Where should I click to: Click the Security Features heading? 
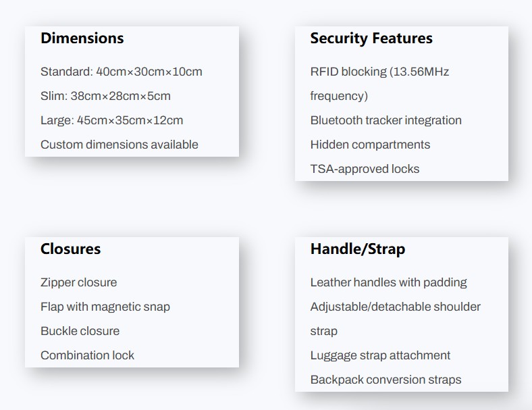tap(371, 38)
